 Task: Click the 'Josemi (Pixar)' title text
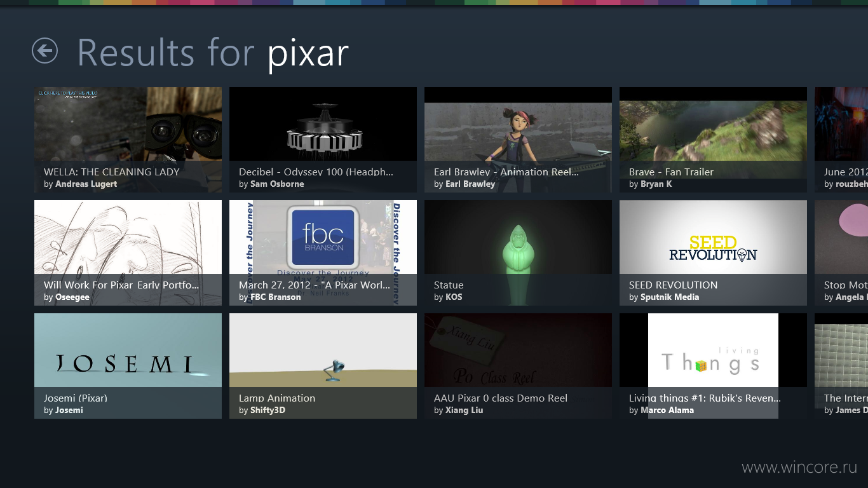point(76,398)
